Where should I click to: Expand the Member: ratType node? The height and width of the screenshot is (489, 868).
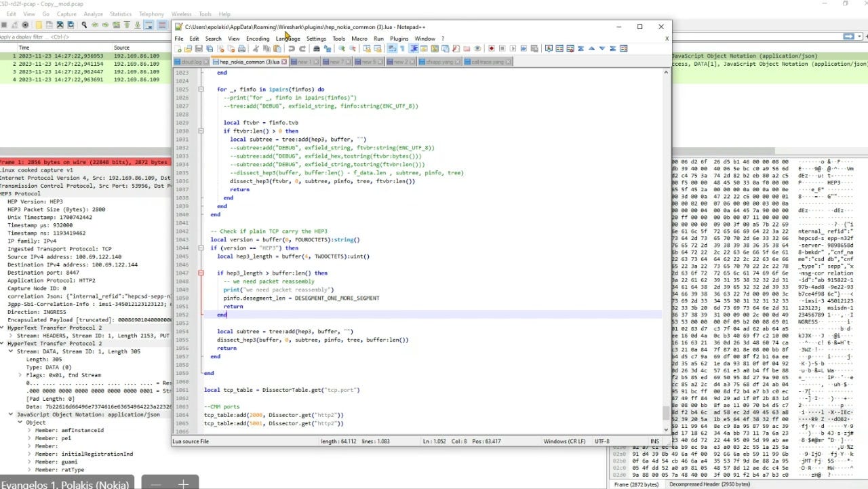[x=29, y=469]
